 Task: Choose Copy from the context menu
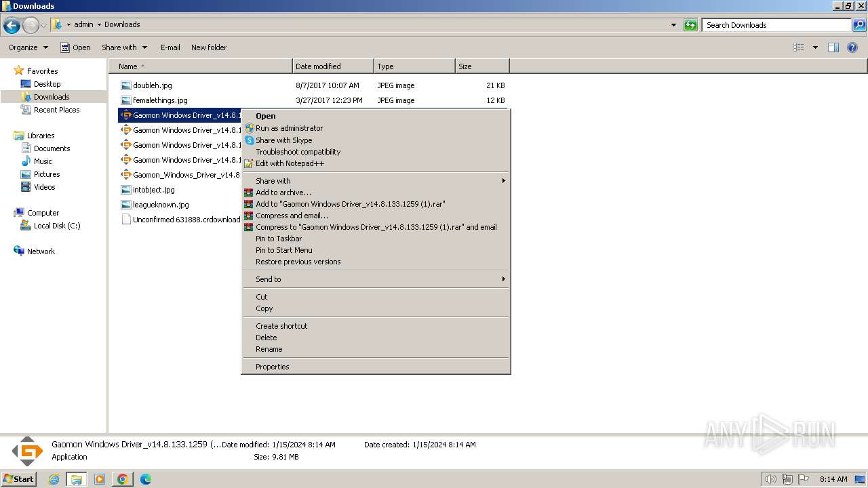[264, 308]
